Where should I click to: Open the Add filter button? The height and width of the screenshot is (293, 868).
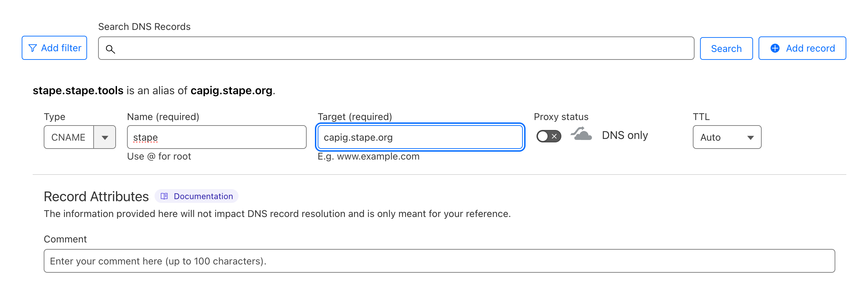pos(54,48)
